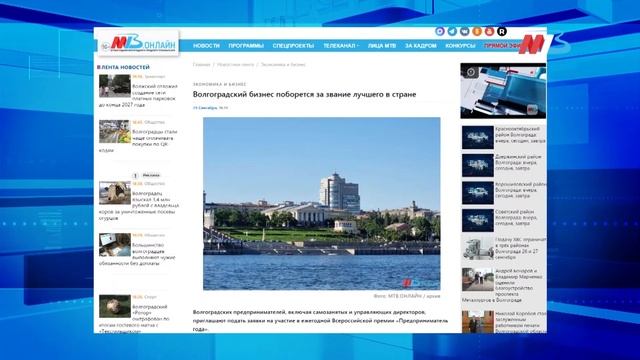Expand the Телеканал dropdown menu
This screenshot has width=640, height=360.
click(x=341, y=46)
